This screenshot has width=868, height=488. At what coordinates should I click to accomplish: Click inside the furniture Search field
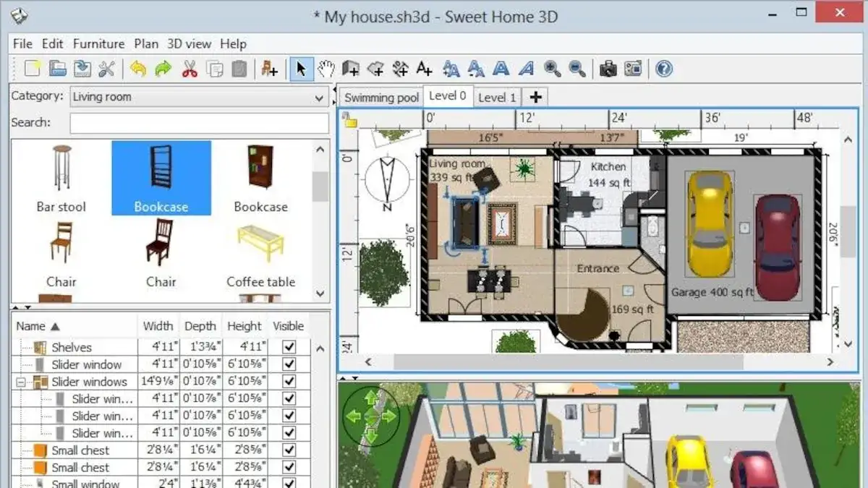point(199,123)
